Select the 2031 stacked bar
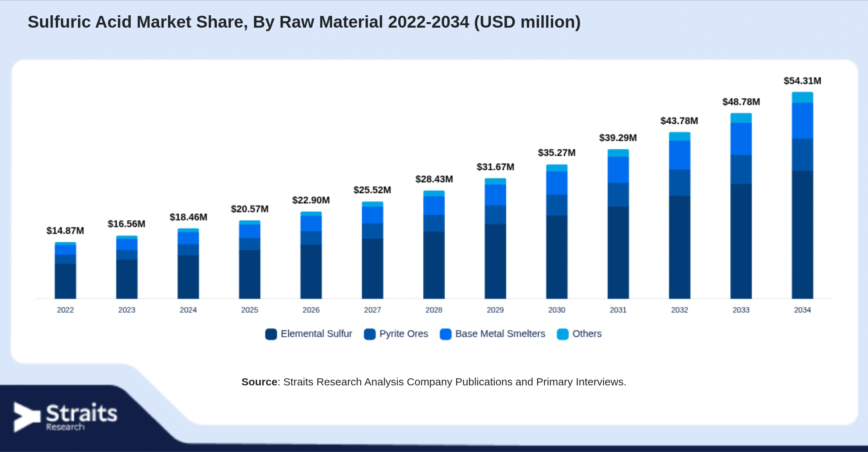The height and width of the screenshot is (452, 868). point(618,224)
